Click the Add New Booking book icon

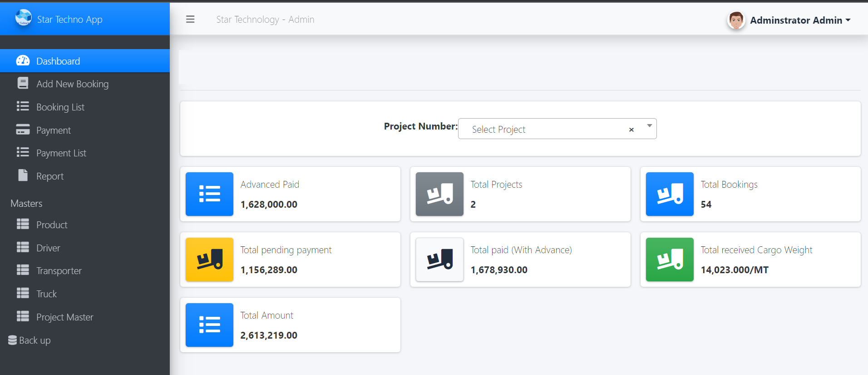coord(23,83)
